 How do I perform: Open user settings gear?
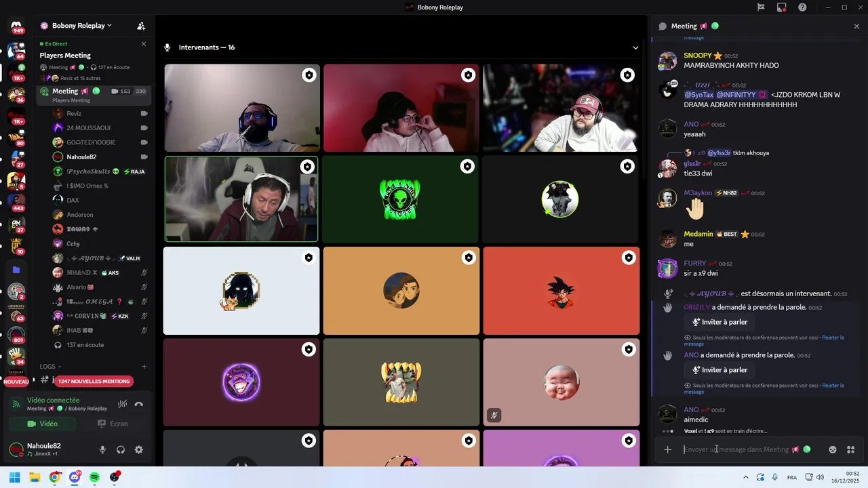click(x=139, y=449)
